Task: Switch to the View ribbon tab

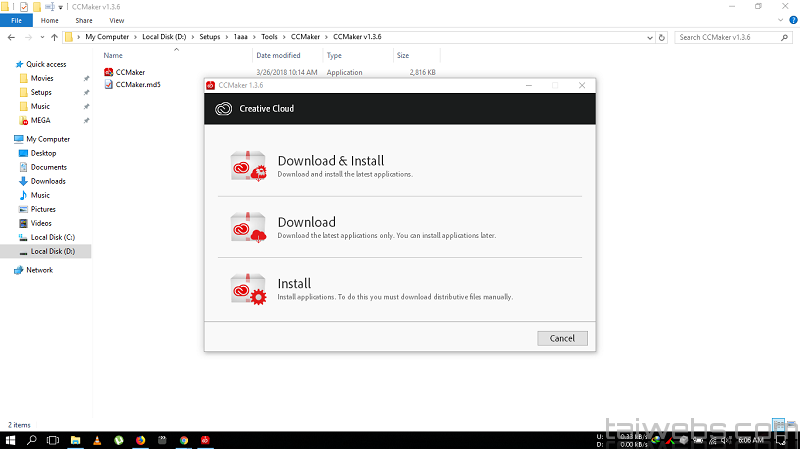Action: (x=117, y=20)
